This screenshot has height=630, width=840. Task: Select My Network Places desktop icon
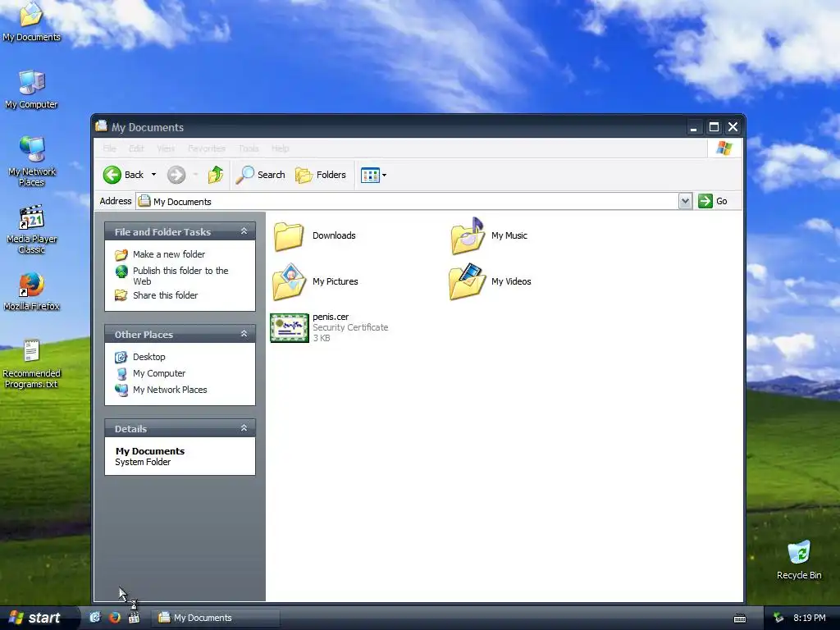32,161
